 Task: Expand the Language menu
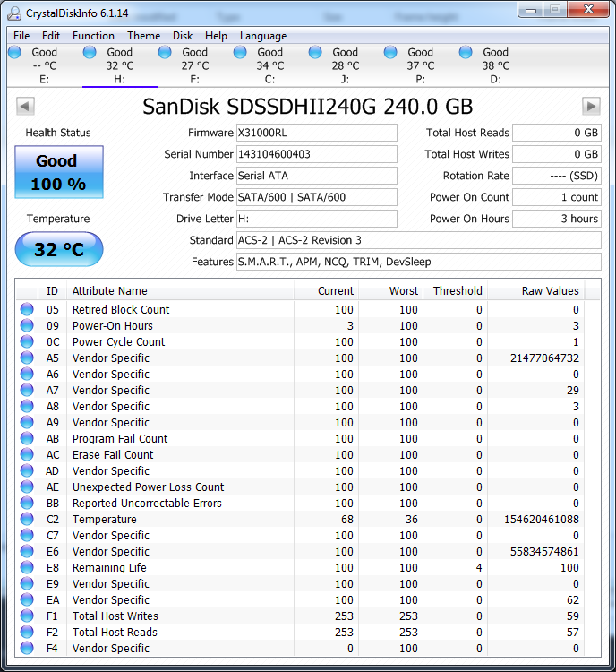pyautogui.click(x=263, y=36)
